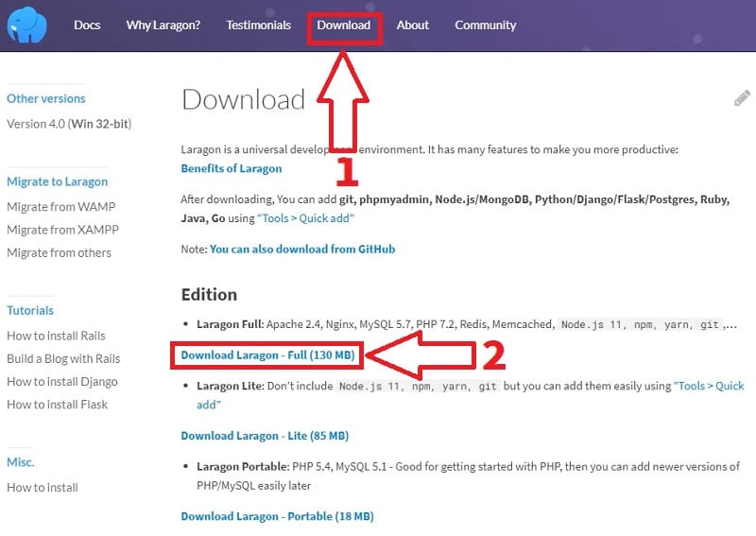This screenshot has height=536, width=756.
Task: Open Benefits of Laragon link
Action: pos(232,168)
